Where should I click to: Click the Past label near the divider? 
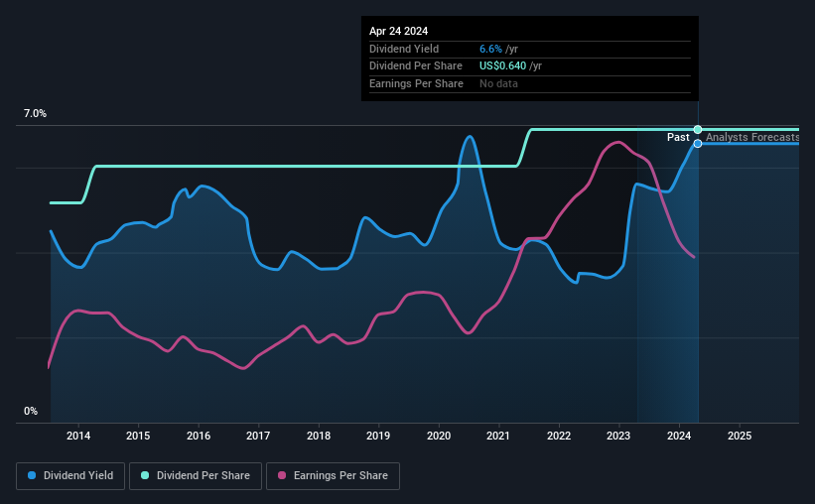click(678, 137)
